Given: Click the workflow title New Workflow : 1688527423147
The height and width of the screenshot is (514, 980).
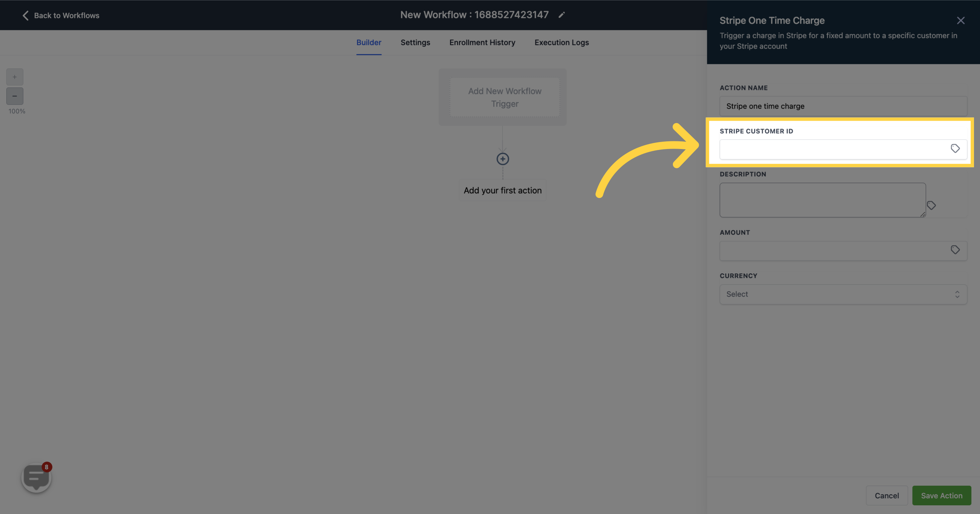Looking at the screenshot, I should click(x=474, y=15).
